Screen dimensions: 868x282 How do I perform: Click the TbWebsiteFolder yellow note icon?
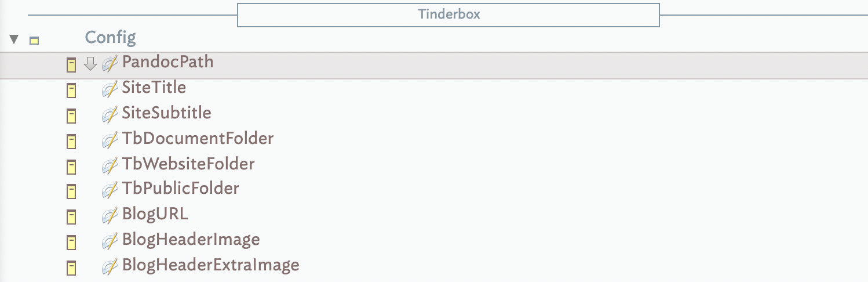pyautogui.click(x=71, y=167)
